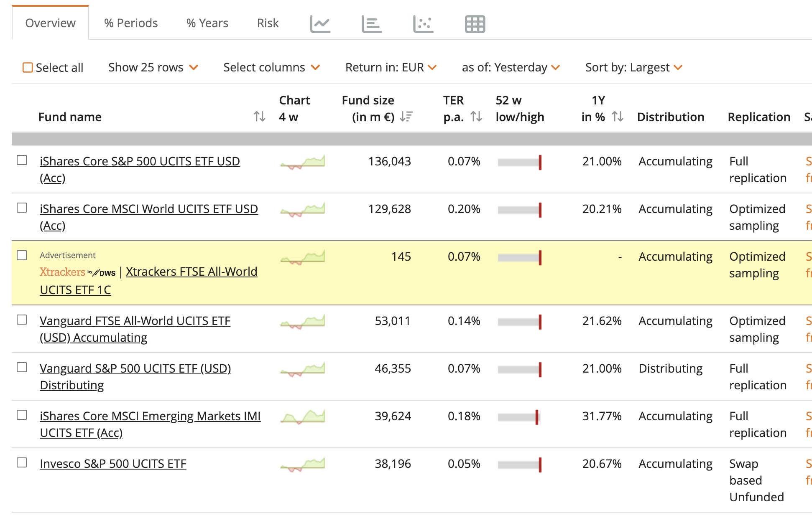Switch to the % Years tab
This screenshot has width=812, height=518.
[x=207, y=23]
